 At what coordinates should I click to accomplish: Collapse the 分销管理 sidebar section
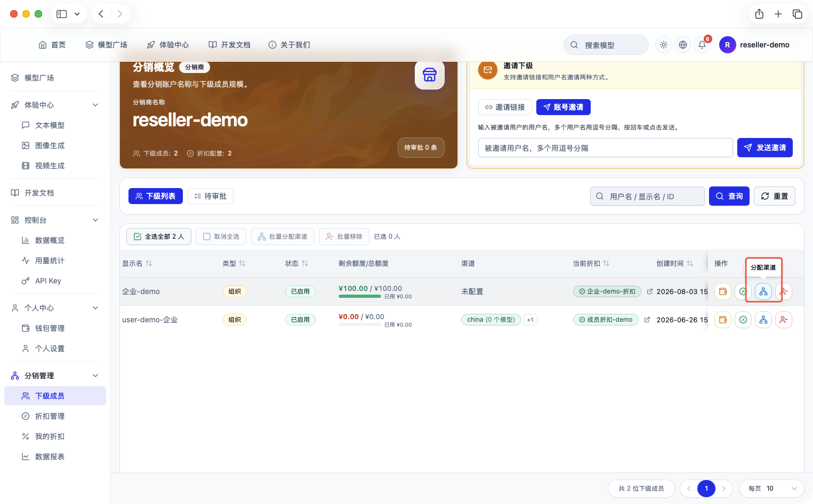click(95, 376)
